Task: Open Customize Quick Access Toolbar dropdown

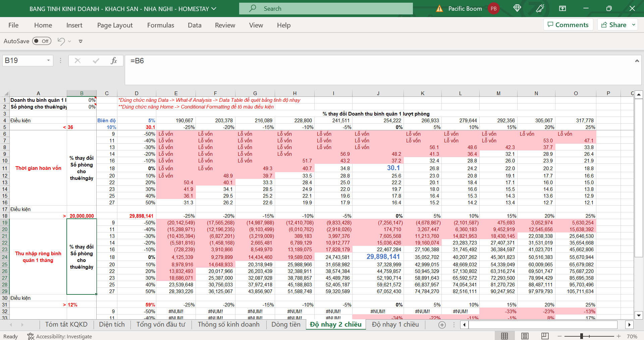Action: pyautogui.click(x=80, y=41)
